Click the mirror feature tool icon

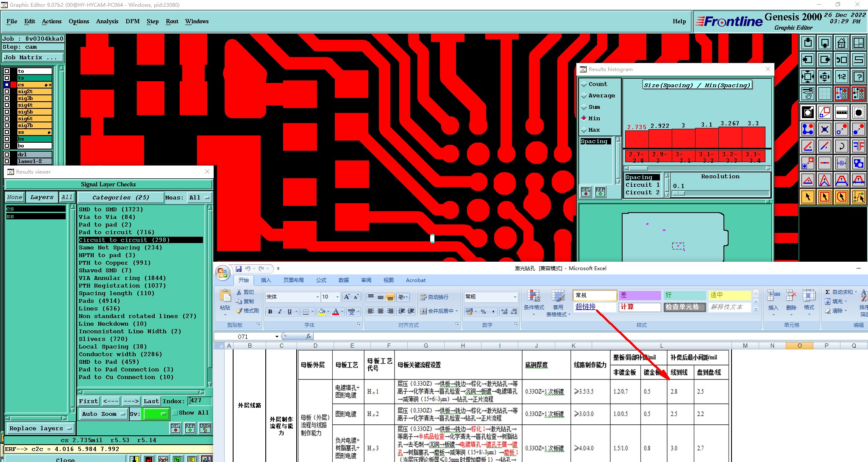click(x=858, y=146)
